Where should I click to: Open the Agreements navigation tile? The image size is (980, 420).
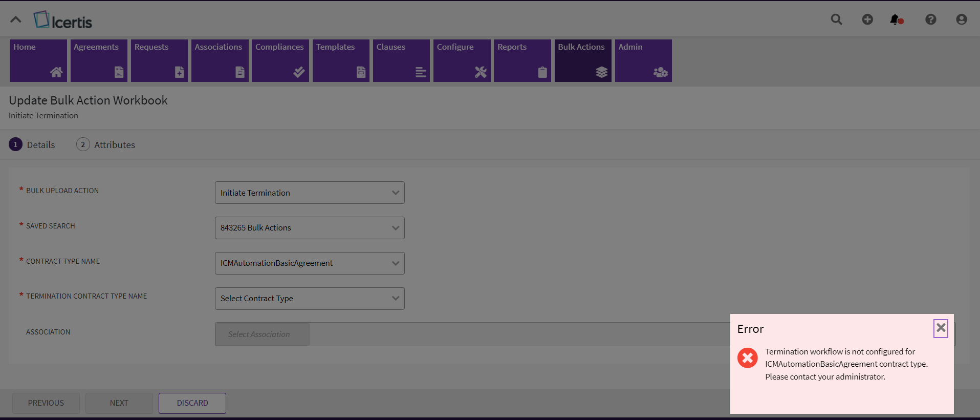coord(99,60)
